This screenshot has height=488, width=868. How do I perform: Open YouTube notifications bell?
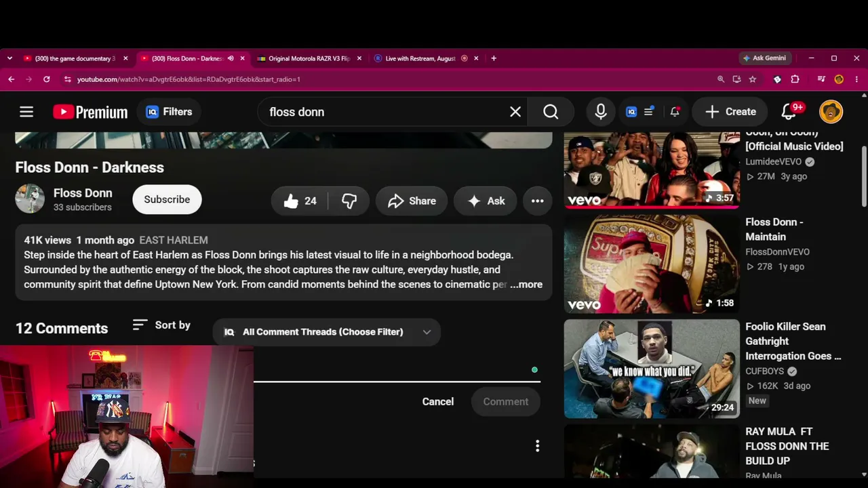789,112
